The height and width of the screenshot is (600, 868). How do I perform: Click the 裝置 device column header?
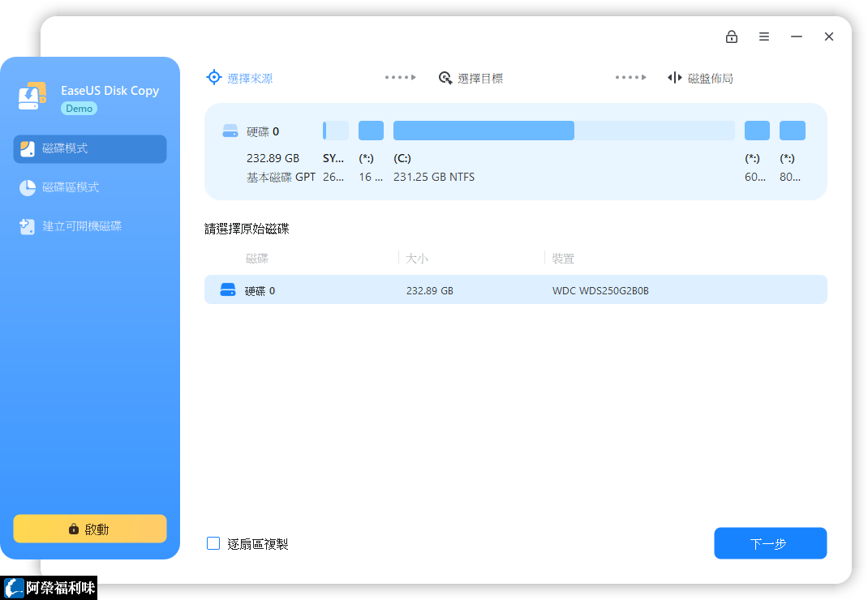point(563,259)
